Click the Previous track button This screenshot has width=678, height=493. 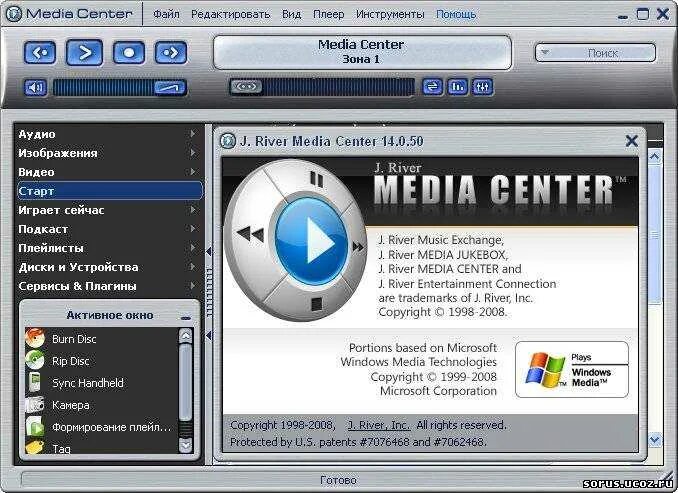point(40,53)
